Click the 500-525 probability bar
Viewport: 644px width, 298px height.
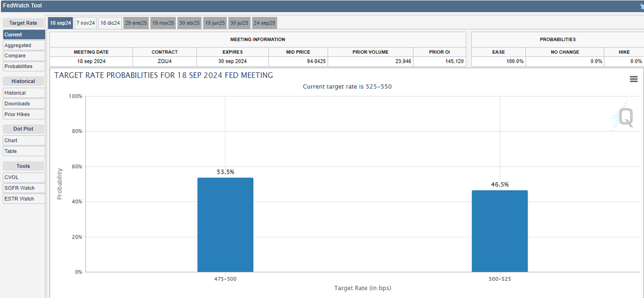click(x=500, y=231)
